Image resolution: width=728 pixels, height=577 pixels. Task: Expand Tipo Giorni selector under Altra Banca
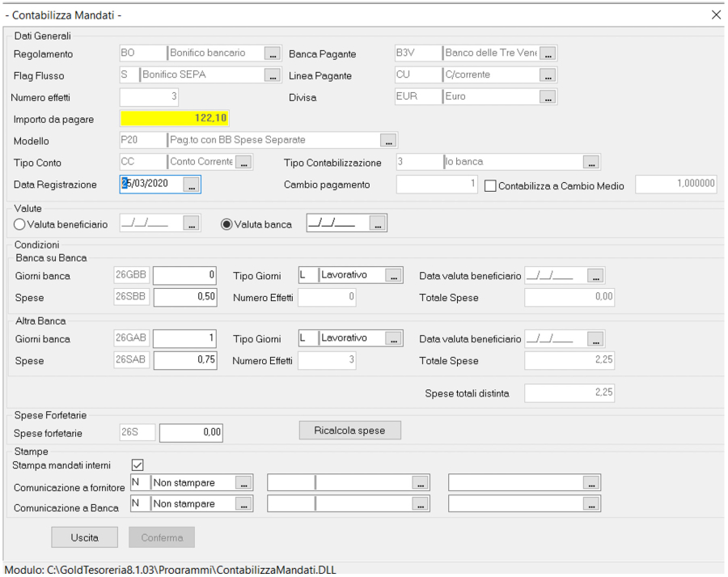393,338
